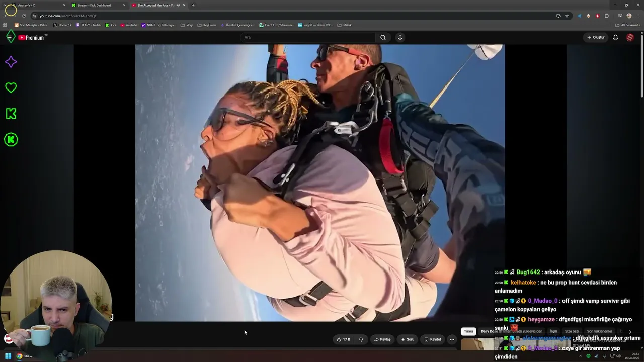This screenshot has height=362, width=644.
Task: Open the Kick bookmark
Action: point(111,25)
